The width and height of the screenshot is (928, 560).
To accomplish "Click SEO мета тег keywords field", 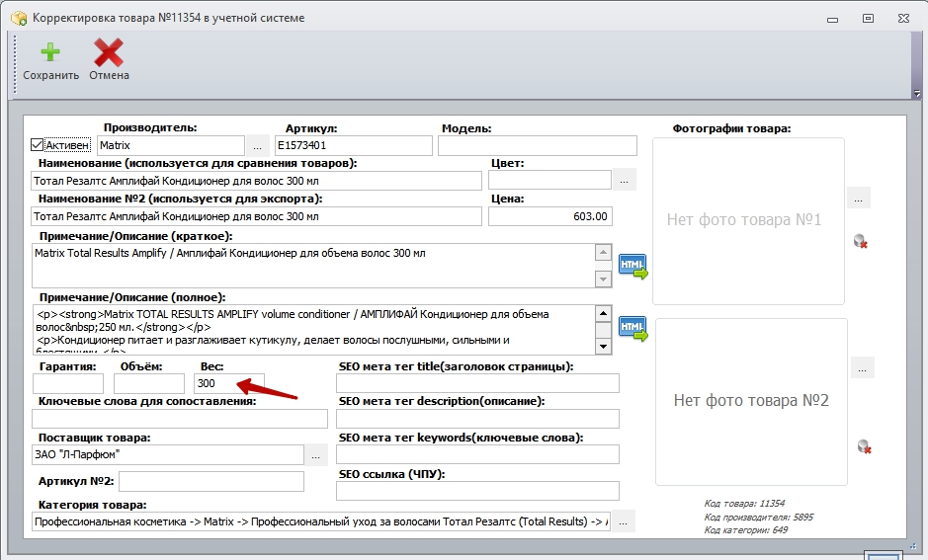I will (x=477, y=454).
